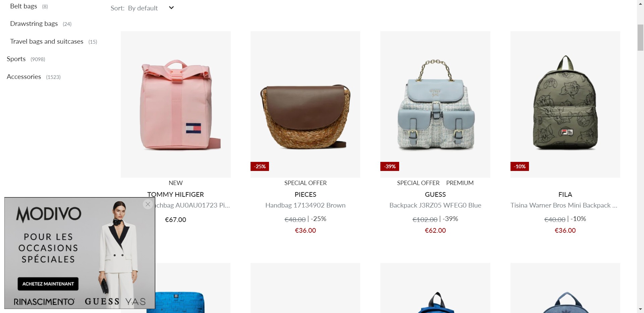Open Backpack J3RZ05 WFEG0 Blue link
The width and height of the screenshot is (644, 313).
click(x=435, y=205)
